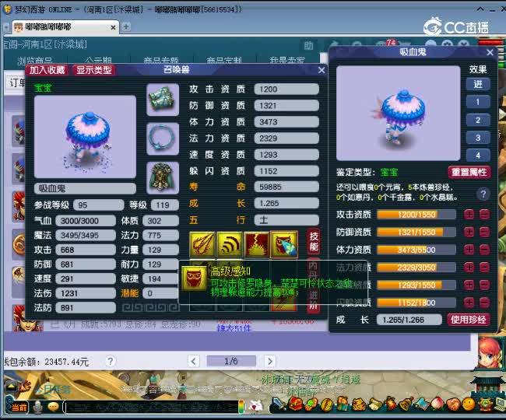Toggle the microphone voice icon

click(38, 407)
